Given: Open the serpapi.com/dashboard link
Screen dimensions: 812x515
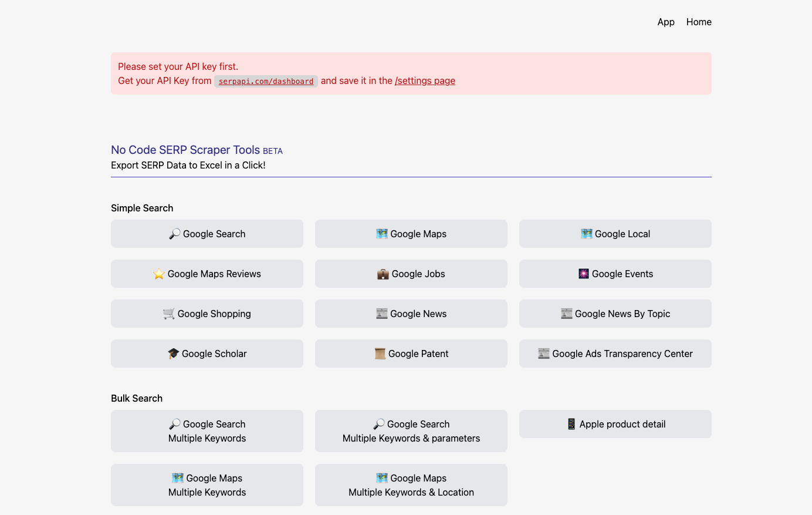Looking at the screenshot, I should [266, 82].
